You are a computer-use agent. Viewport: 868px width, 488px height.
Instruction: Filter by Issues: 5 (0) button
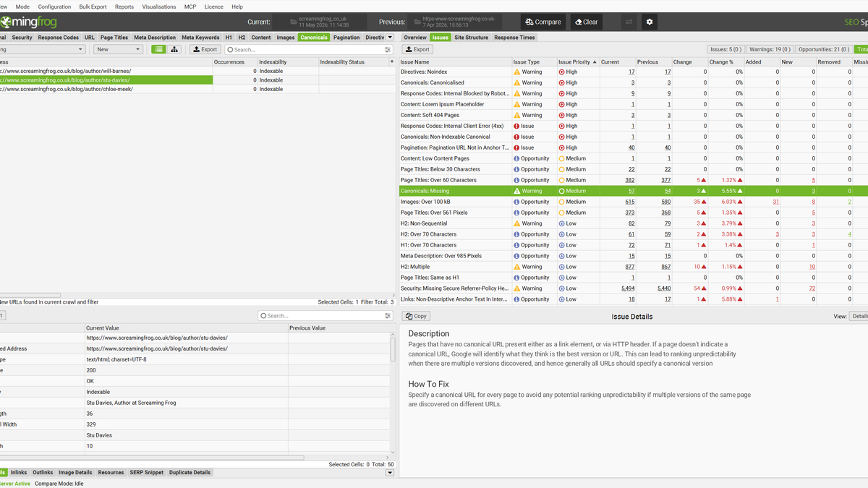[726, 49]
